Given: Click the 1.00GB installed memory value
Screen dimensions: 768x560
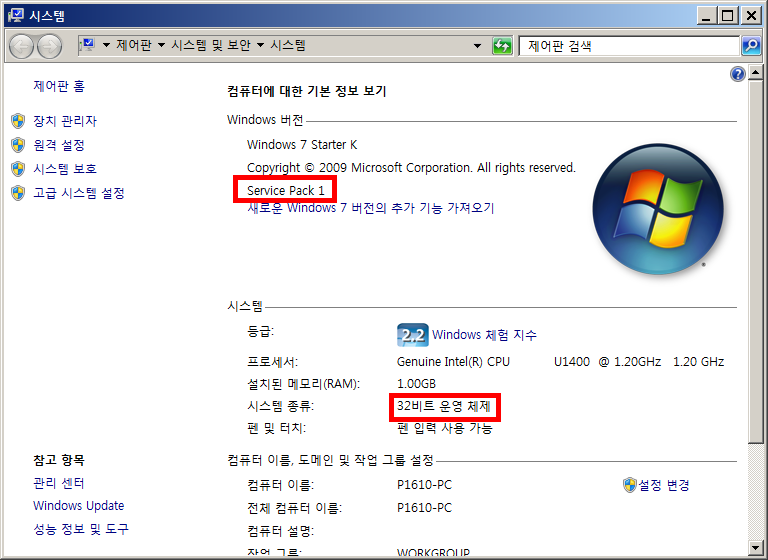Looking at the screenshot, I should click(x=416, y=384).
